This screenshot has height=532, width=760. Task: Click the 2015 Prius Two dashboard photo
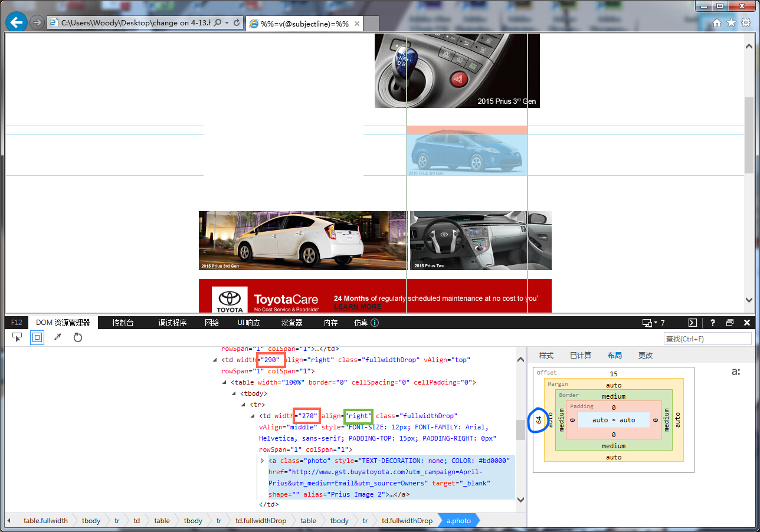click(481, 241)
